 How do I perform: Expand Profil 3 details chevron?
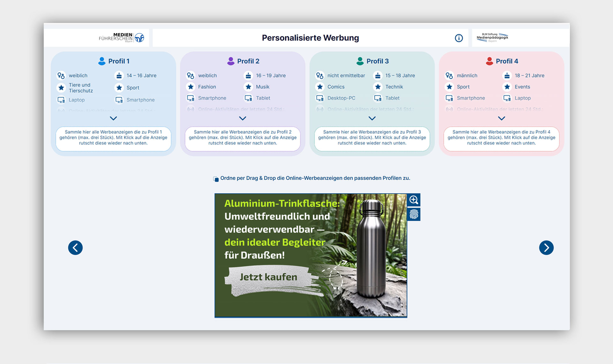click(372, 118)
